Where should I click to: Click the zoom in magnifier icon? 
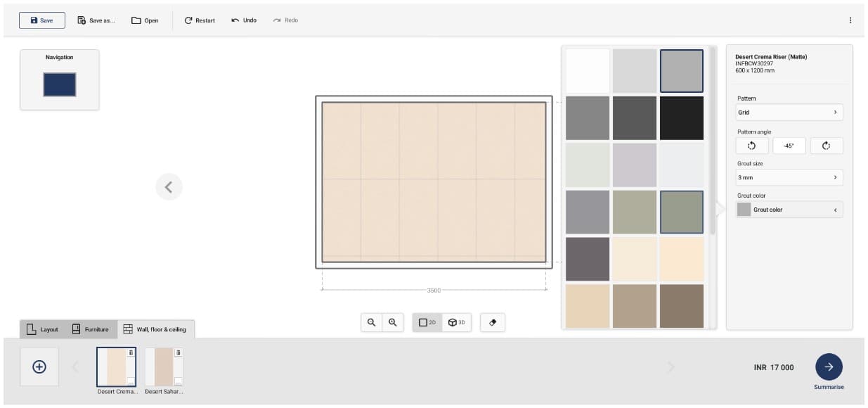point(393,322)
